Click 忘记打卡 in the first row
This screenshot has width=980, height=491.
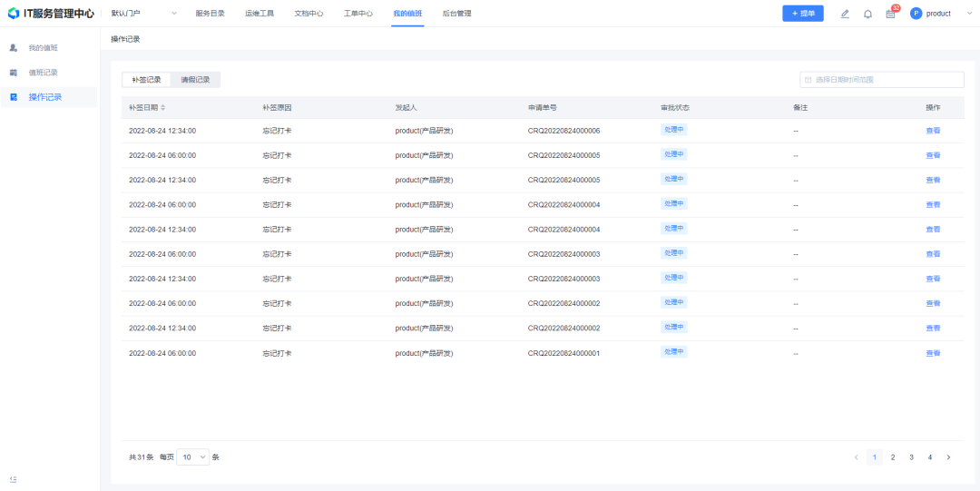(277, 131)
